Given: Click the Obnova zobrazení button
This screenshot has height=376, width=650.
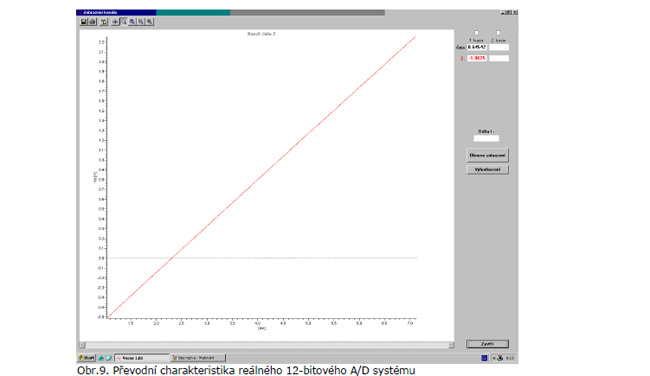Looking at the screenshot, I should [x=488, y=155].
